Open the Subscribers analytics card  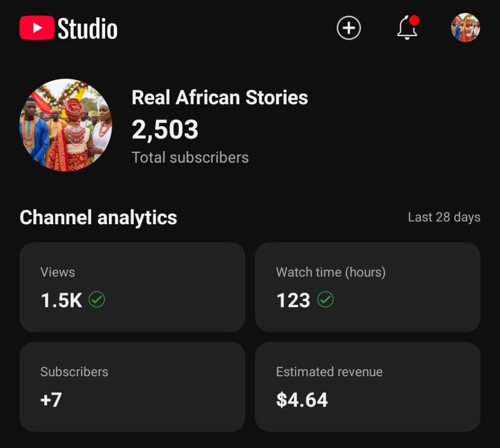[132, 386]
